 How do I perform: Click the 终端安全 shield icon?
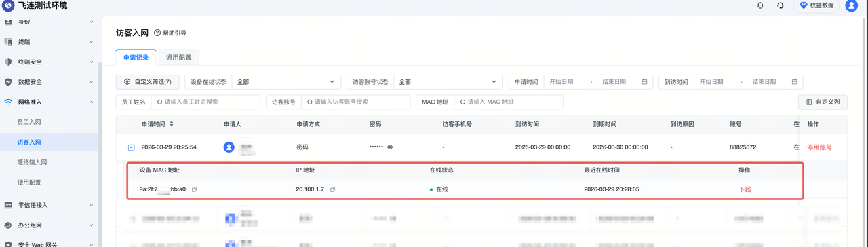click(x=8, y=62)
